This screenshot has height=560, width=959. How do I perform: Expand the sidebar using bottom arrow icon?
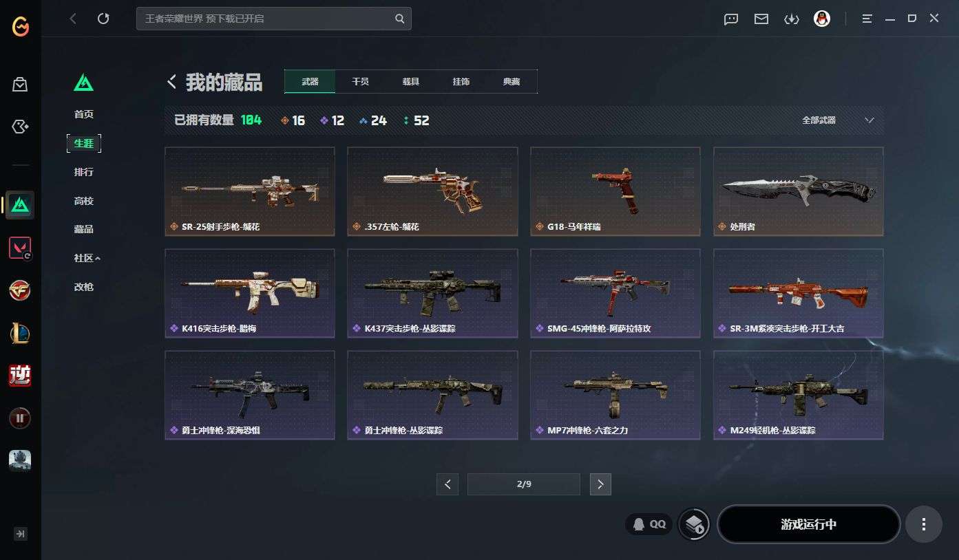(x=20, y=533)
